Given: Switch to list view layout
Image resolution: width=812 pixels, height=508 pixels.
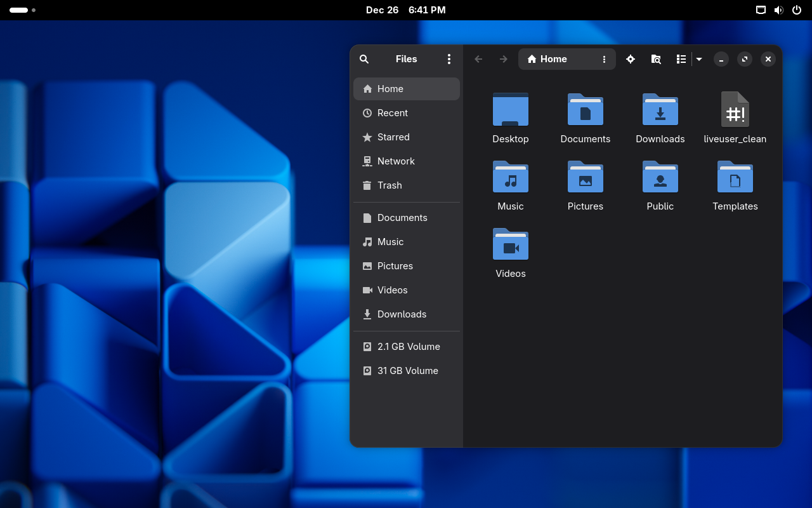Looking at the screenshot, I should (681, 59).
